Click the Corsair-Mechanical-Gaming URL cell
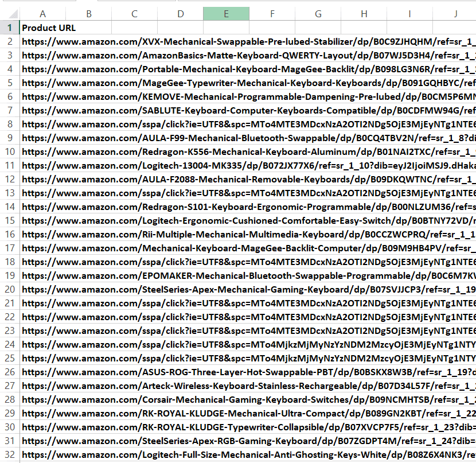The width and height of the screenshot is (476, 463). tap(248, 399)
